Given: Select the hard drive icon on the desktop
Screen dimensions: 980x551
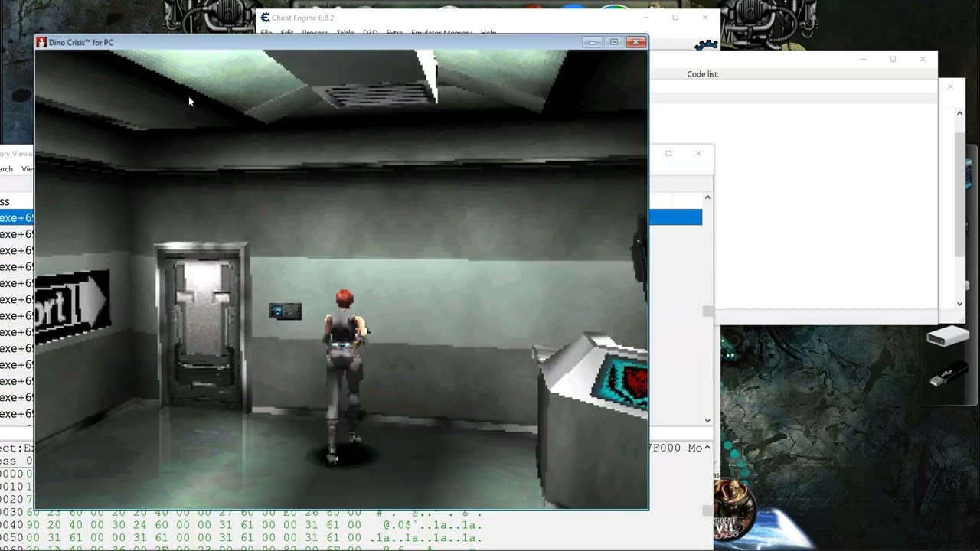Looking at the screenshot, I should 948,337.
